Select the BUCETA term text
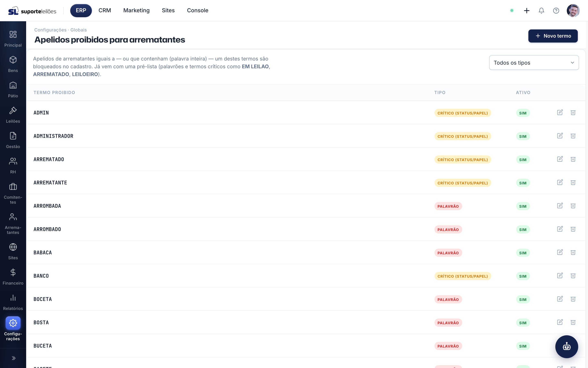Image resolution: width=588 pixels, height=368 pixels. coord(42,346)
